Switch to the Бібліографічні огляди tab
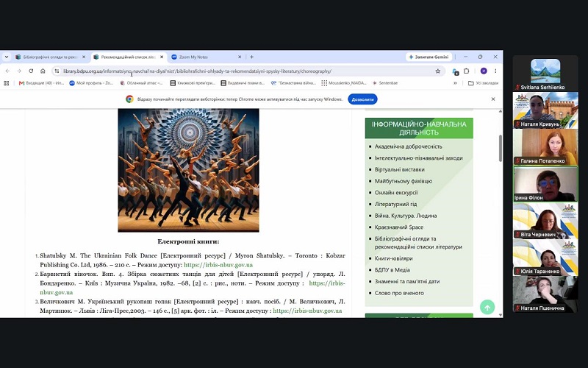The image size is (588, 368). click(x=51, y=57)
